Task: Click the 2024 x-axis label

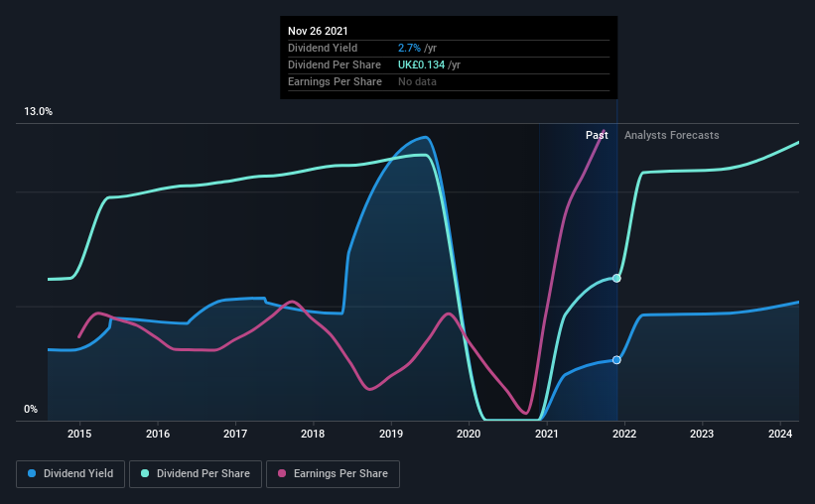Action: [x=780, y=434]
